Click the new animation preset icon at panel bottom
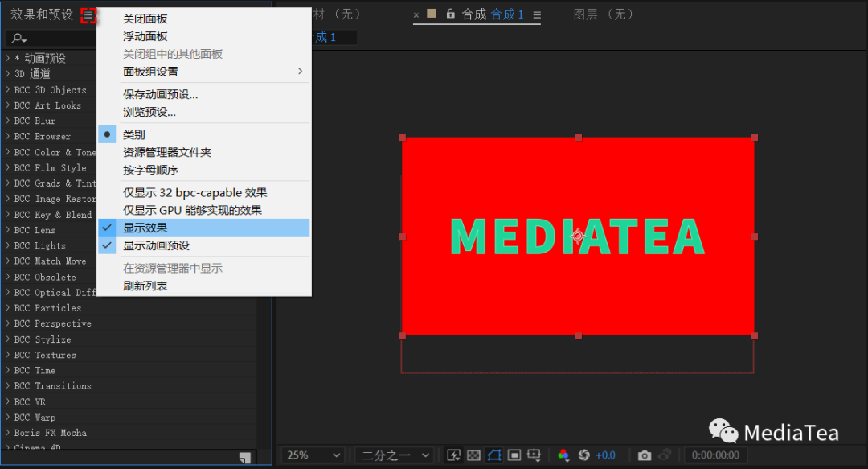Screen dimensions: 868x469 245,458
